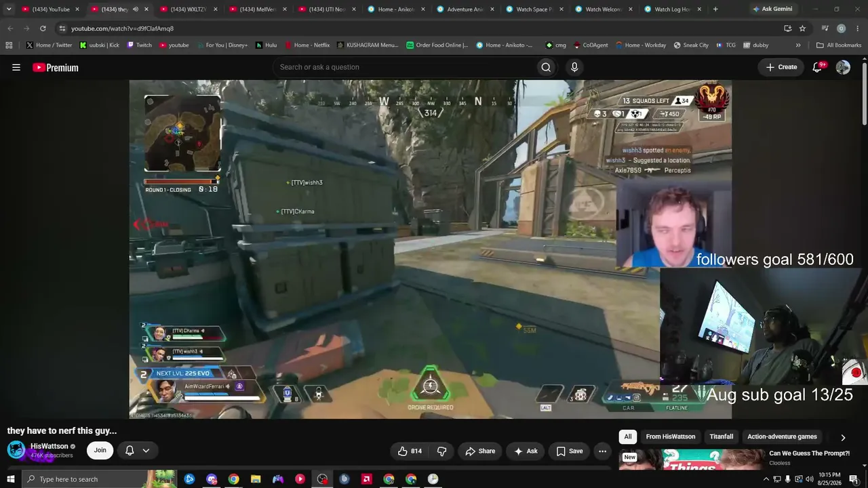The height and width of the screenshot is (488, 868).
Task: Open a new browser tab
Action: click(715, 9)
